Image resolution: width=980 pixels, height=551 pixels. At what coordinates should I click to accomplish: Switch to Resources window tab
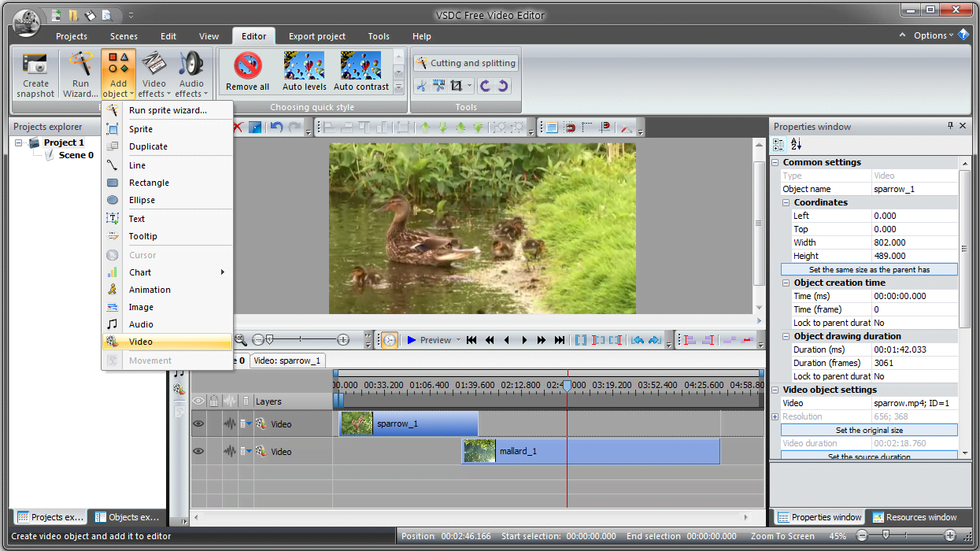click(x=914, y=517)
